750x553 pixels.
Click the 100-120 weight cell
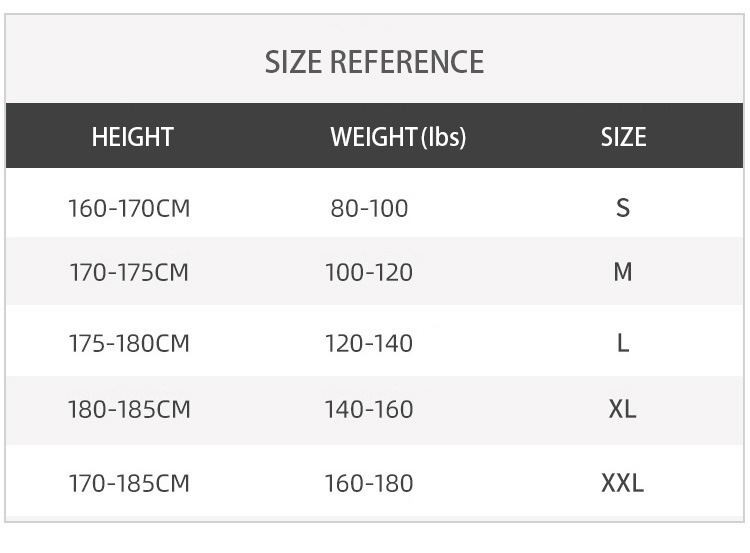pos(369,272)
